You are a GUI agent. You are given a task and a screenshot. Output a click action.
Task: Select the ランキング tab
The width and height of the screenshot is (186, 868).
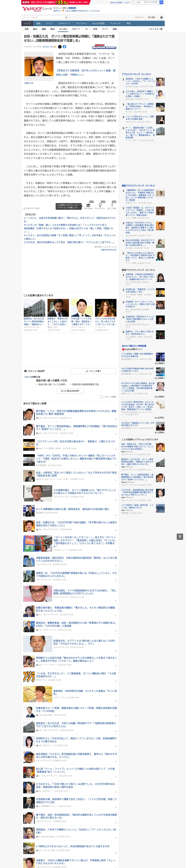pyautogui.click(x=115, y=24)
